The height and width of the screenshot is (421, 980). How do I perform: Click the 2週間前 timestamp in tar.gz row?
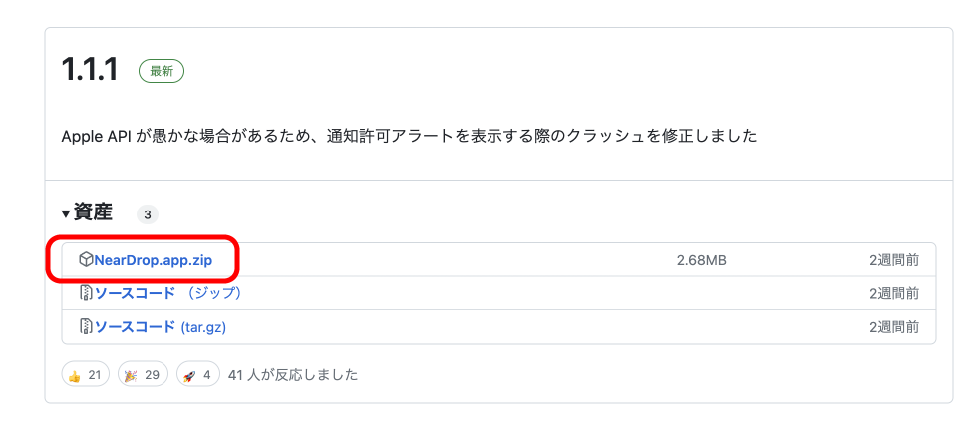(893, 326)
